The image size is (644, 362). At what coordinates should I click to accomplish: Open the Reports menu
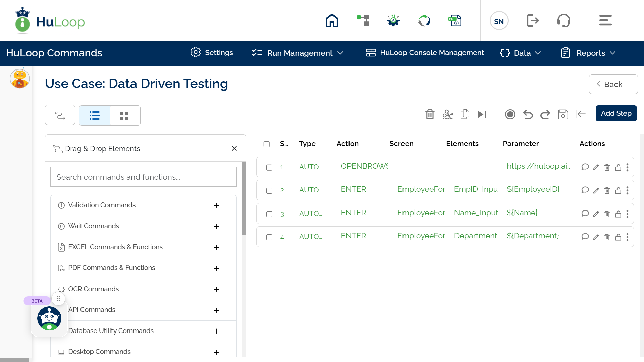point(589,53)
